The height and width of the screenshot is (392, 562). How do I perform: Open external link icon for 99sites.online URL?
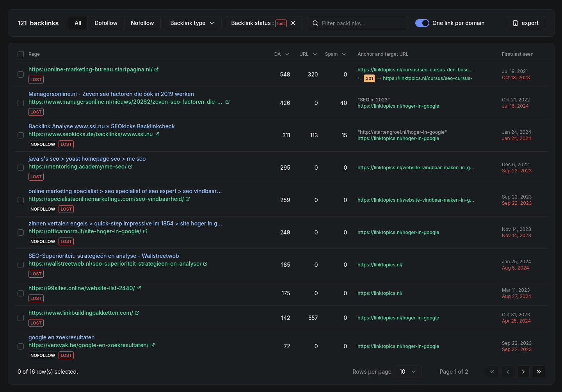(x=139, y=288)
